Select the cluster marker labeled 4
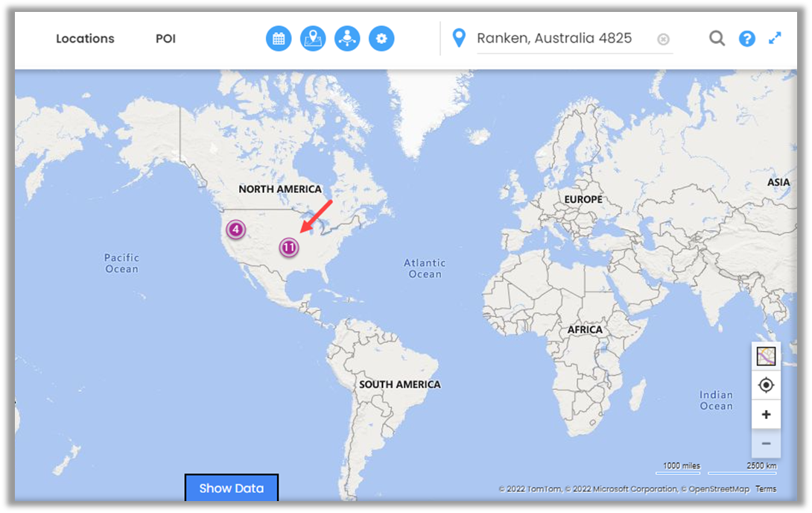The image size is (812, 513). pos(235,229)
